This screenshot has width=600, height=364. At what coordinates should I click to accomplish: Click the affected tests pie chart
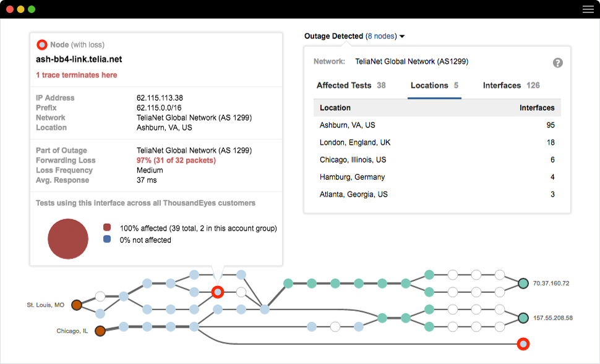pos(68,239)
